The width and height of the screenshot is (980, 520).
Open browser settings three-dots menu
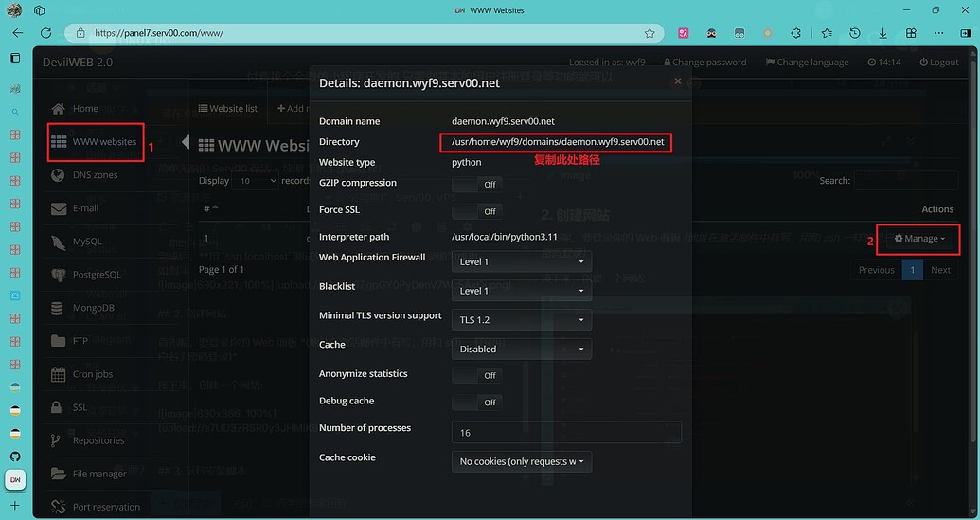(x=938, y=33)
